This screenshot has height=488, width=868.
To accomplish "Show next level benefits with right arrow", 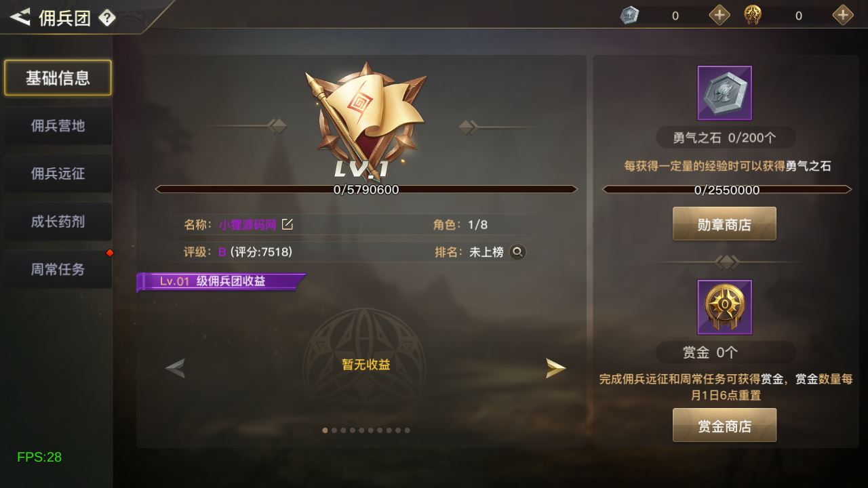I will 556,368.
